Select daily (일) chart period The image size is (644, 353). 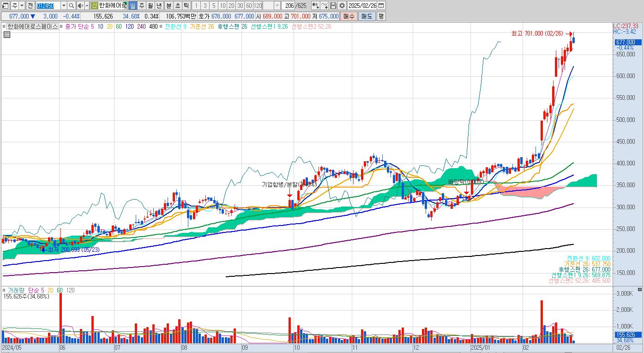(132, 6)
